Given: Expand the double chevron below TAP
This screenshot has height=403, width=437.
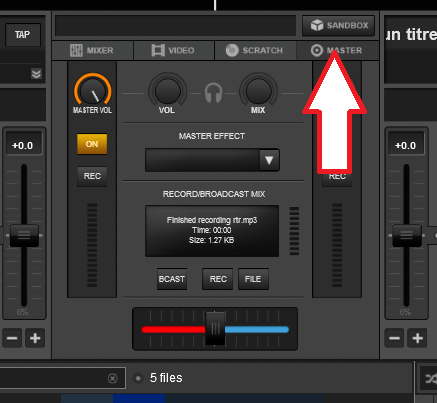Looking at the screenshot, I should pos(36,74).
